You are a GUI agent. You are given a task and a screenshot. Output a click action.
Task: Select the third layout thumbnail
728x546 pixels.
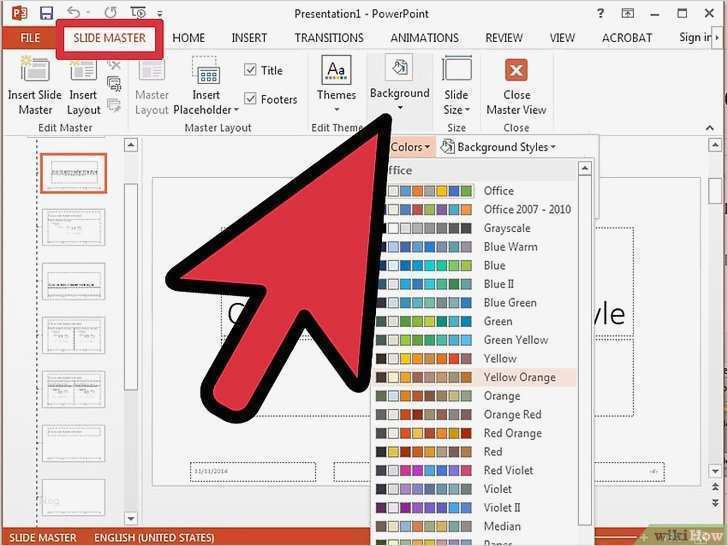(73, 281)
